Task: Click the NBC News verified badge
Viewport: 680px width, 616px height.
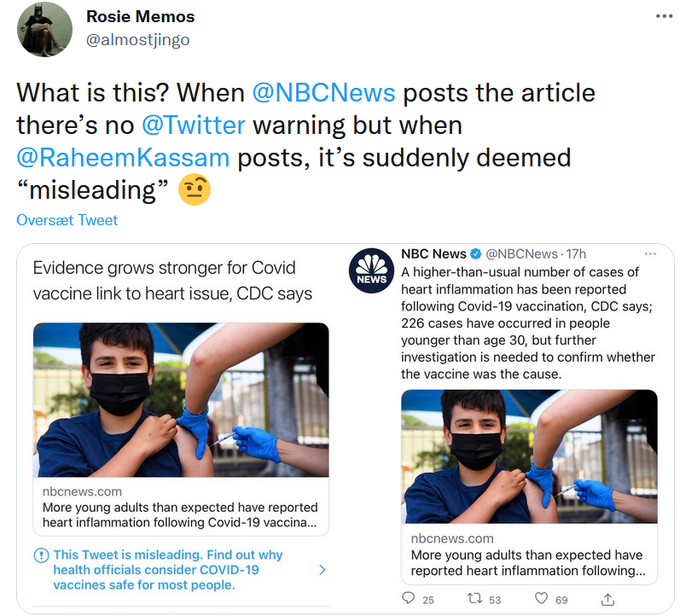Action: (x=476, y=254)
